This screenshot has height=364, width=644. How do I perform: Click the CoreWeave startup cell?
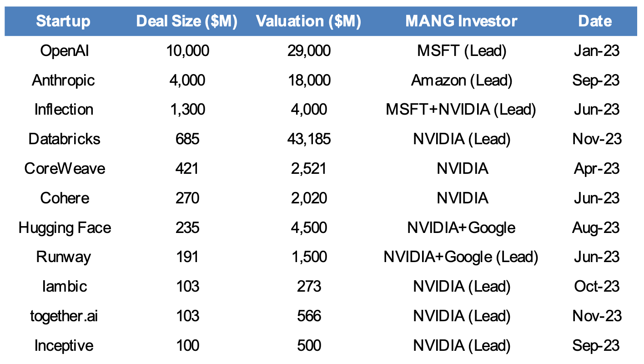coord(65,168)
